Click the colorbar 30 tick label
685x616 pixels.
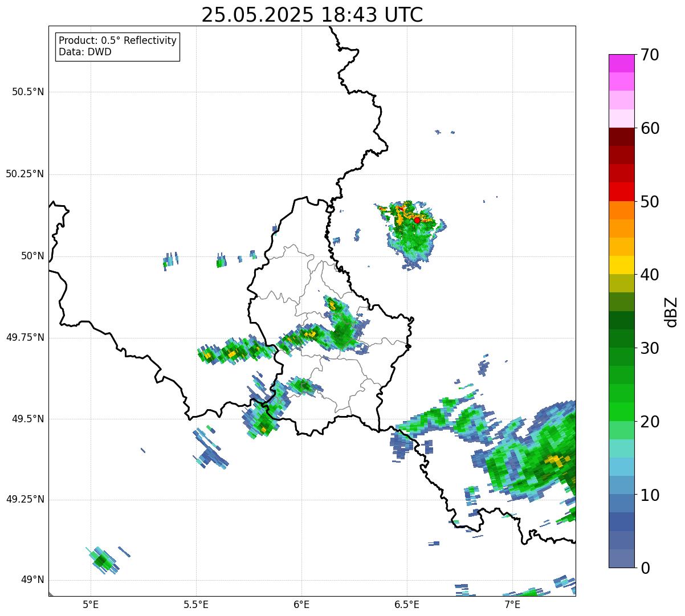(650, 348)
